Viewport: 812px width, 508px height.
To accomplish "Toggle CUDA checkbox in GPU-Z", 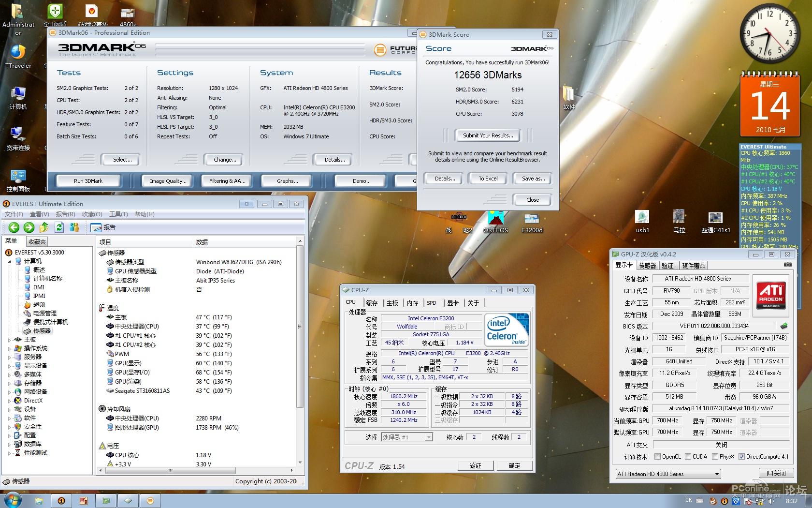I will pos(688,457).
